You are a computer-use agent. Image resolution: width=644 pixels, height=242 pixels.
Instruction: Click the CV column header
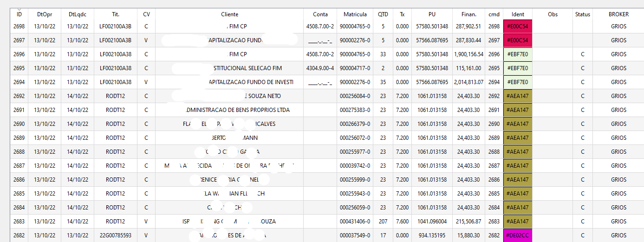tap(146, 14)
